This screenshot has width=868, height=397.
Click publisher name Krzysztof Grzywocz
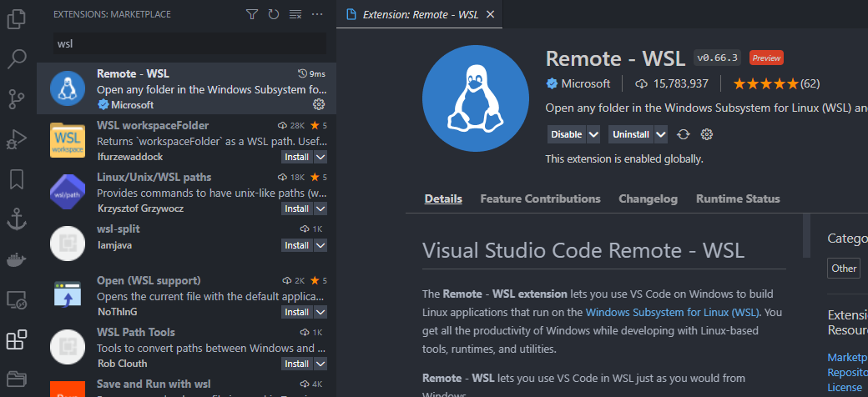[x=140, y=209]
